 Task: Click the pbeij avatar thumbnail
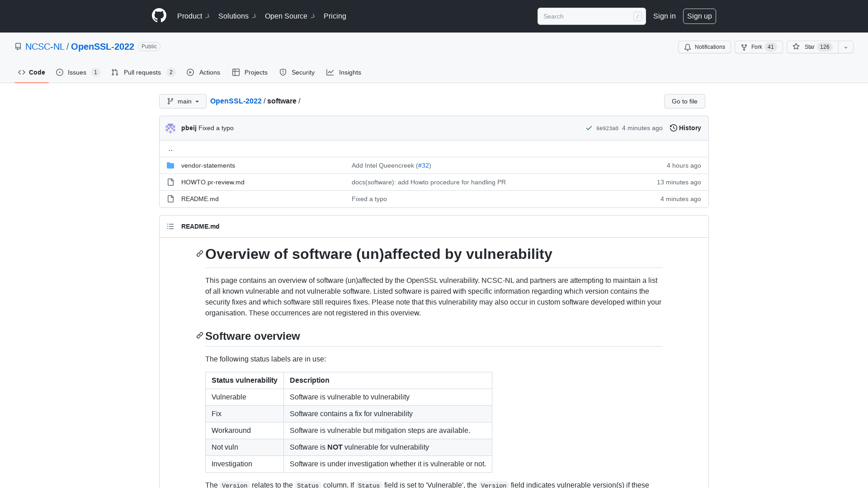[x=170, y=128]
